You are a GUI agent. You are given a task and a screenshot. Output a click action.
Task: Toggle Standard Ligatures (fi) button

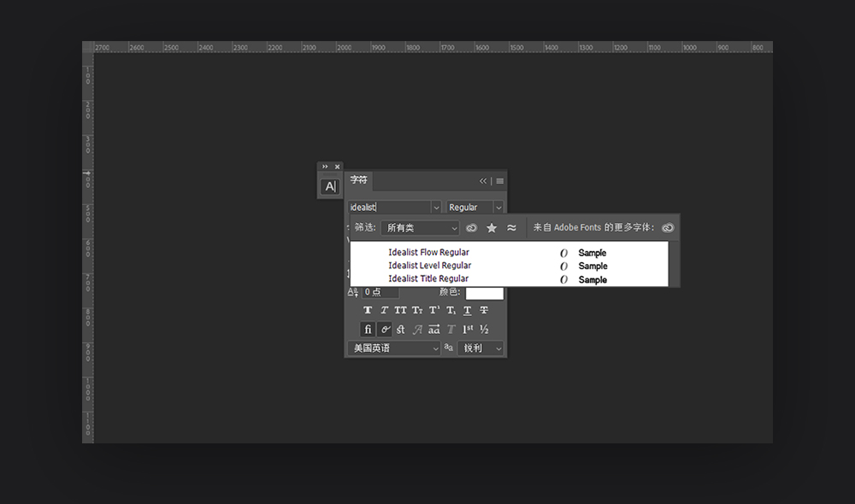coord(368,329)
